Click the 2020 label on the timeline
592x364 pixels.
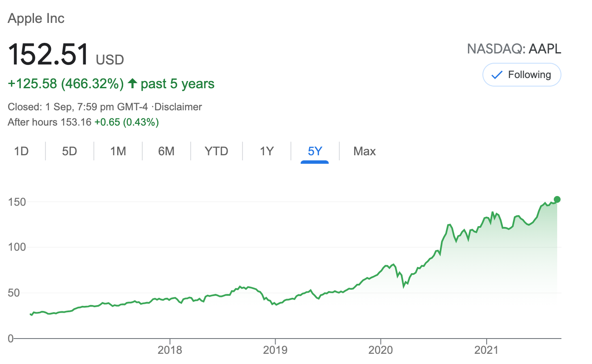tap(381, 350)
